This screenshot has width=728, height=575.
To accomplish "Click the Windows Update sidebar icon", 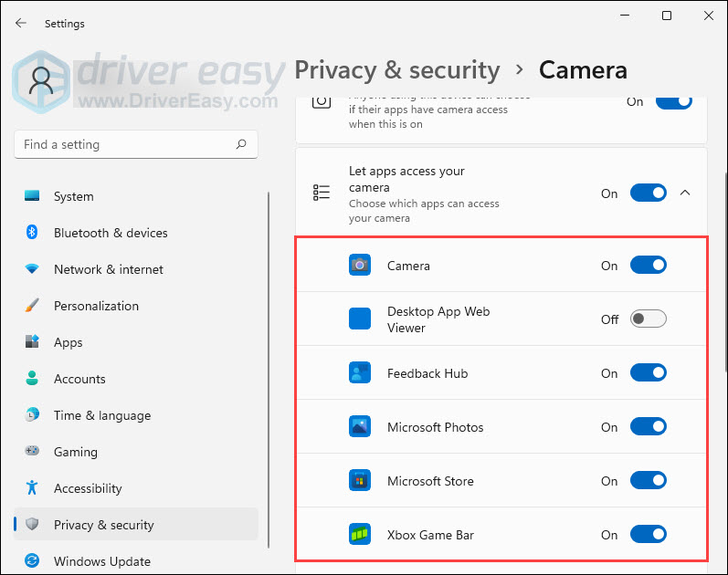I will [x=33, y=561].
